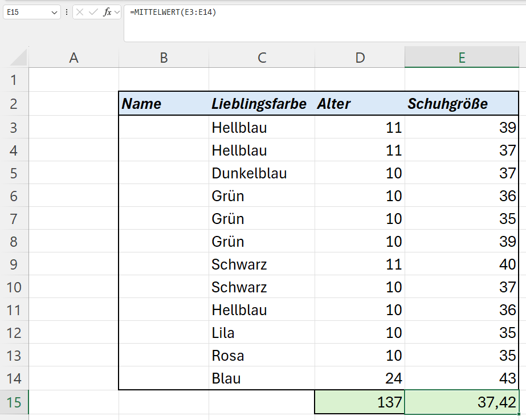
Task: Select column E header
Action: [x=462, y=58]
